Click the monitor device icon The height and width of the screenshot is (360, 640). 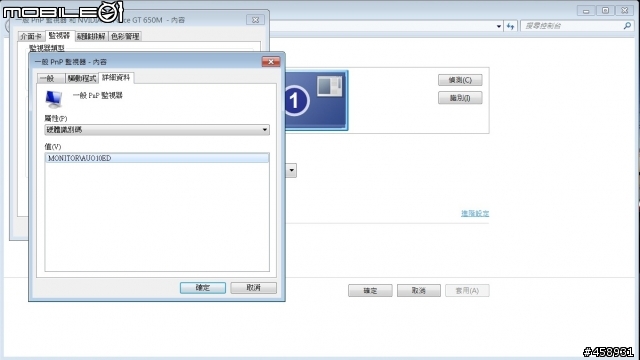coord(54,99)
